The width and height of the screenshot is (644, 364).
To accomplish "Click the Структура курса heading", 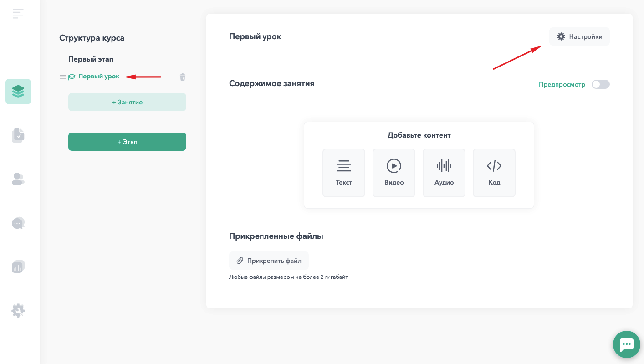I will [92, 38].
